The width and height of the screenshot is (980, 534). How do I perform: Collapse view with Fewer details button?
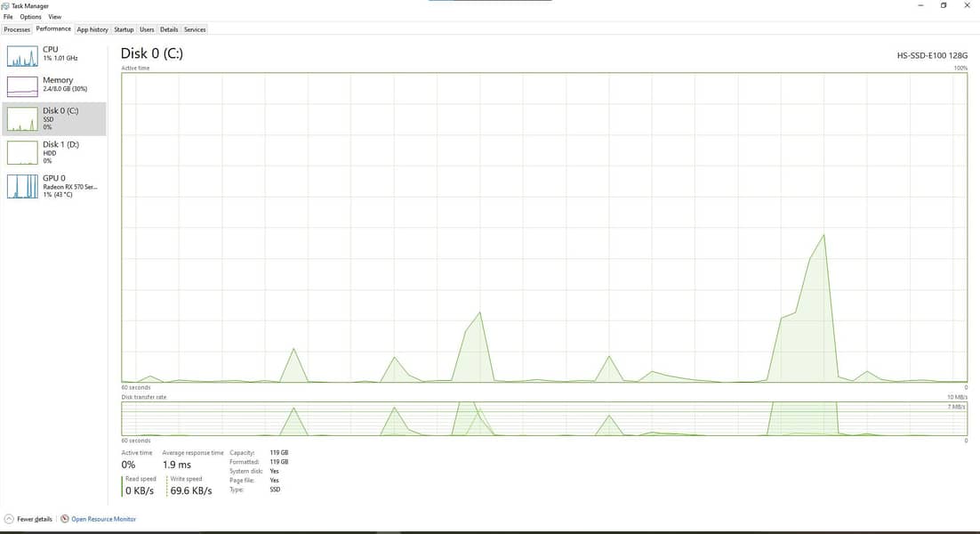point(28,519)
